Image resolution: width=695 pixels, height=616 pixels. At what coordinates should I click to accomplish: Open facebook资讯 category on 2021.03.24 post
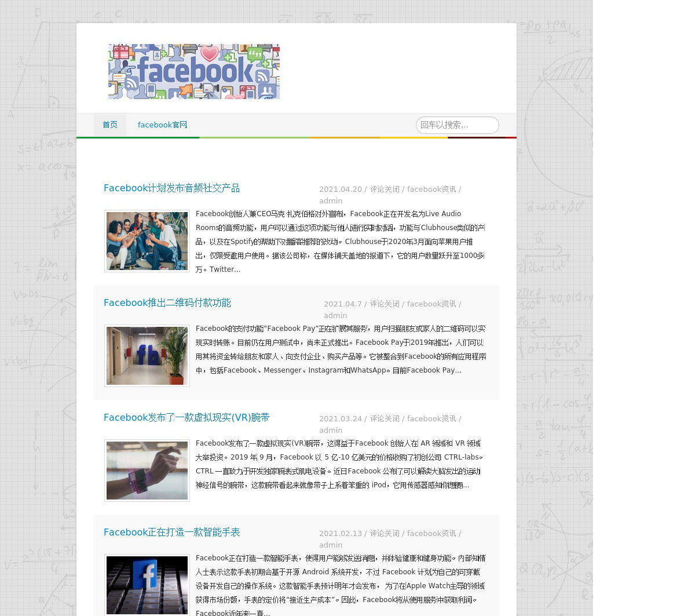click(431, 418)
